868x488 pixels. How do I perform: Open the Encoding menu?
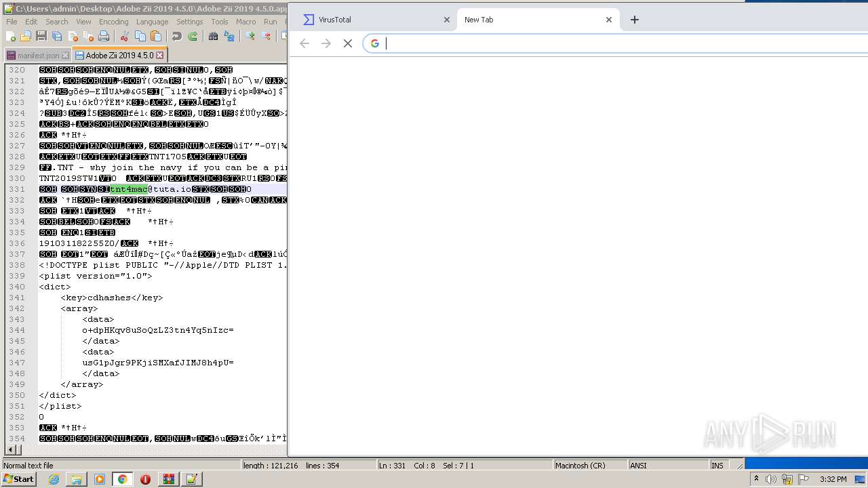(x=113, y=22)
